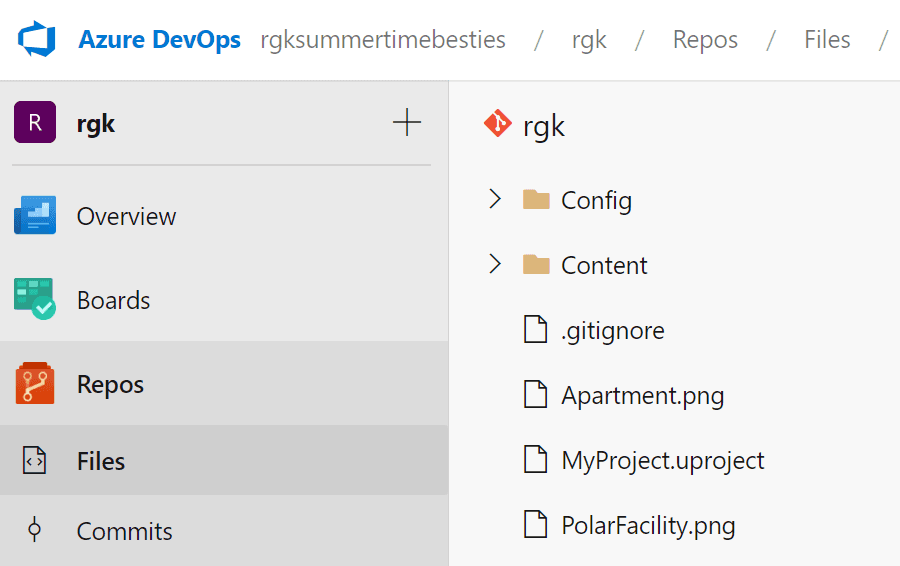Click the Commits node icon in sidebar
Viewport: 900px width, 566px height.
click(x=34, y=530)
